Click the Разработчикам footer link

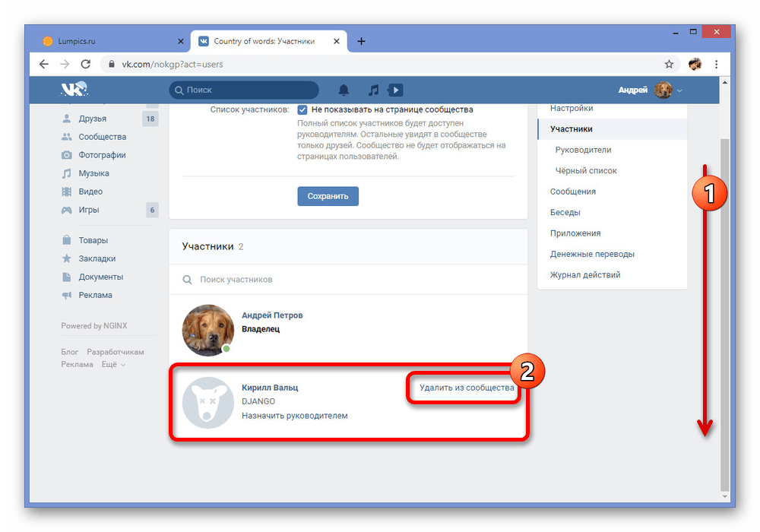pyautogui.click(x=116, y=352)
